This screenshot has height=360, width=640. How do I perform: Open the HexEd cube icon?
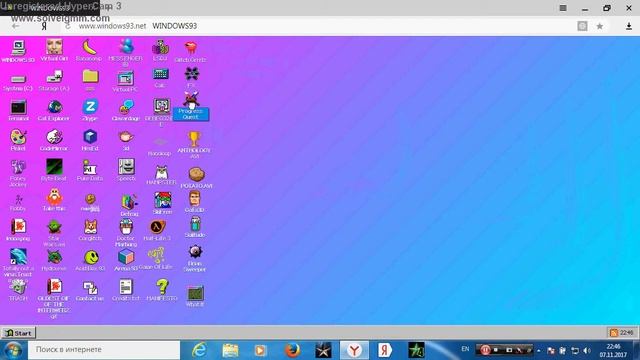pyautogui.click(x=90, y=137)
